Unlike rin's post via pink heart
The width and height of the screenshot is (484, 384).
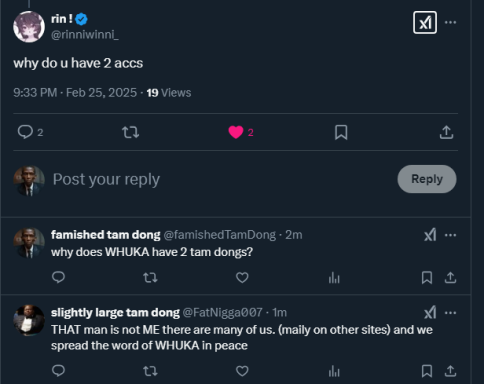(x=236, y=132)
